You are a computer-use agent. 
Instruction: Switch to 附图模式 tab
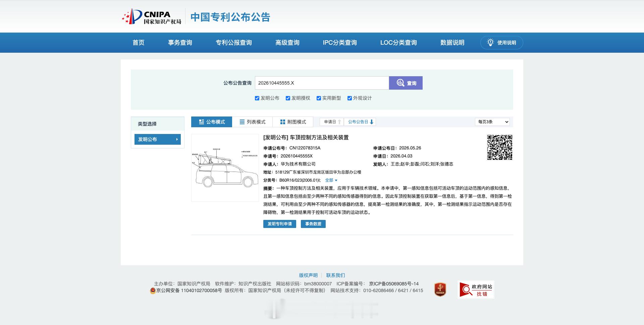(x=293, y=122)
